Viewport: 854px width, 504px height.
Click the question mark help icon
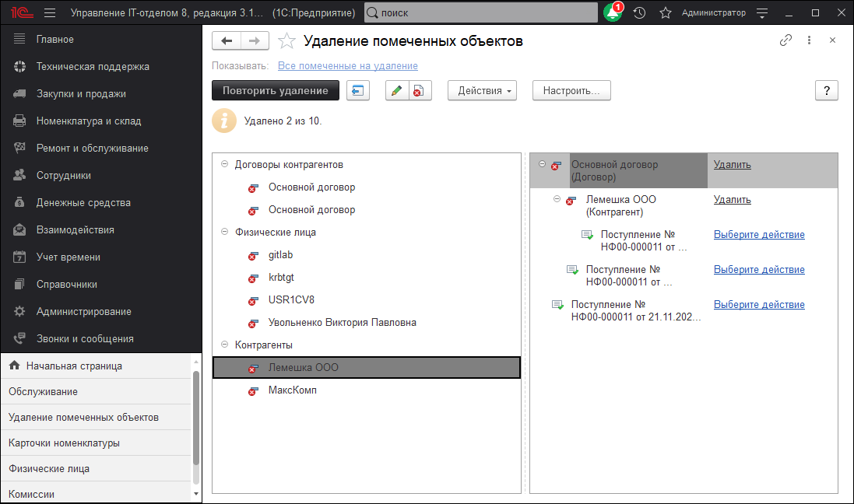(826, 90)
